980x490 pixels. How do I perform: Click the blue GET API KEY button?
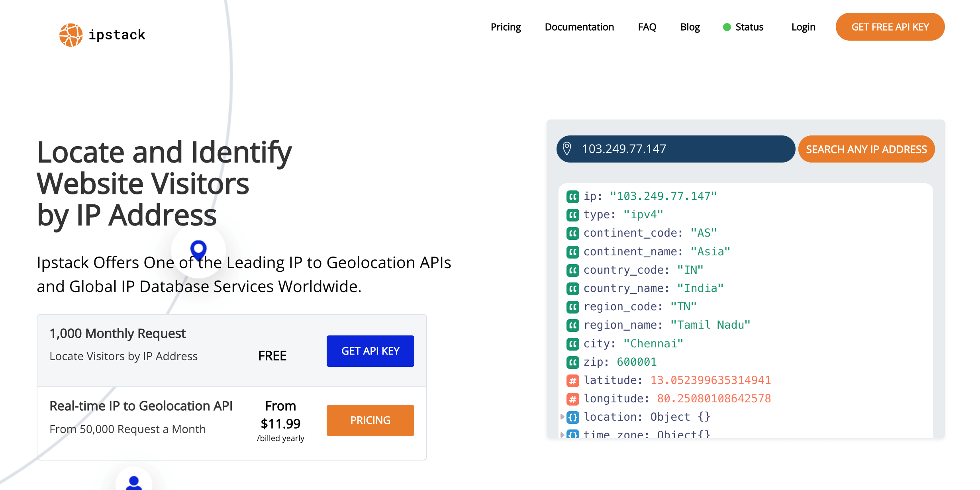click(x=370, y=351)
